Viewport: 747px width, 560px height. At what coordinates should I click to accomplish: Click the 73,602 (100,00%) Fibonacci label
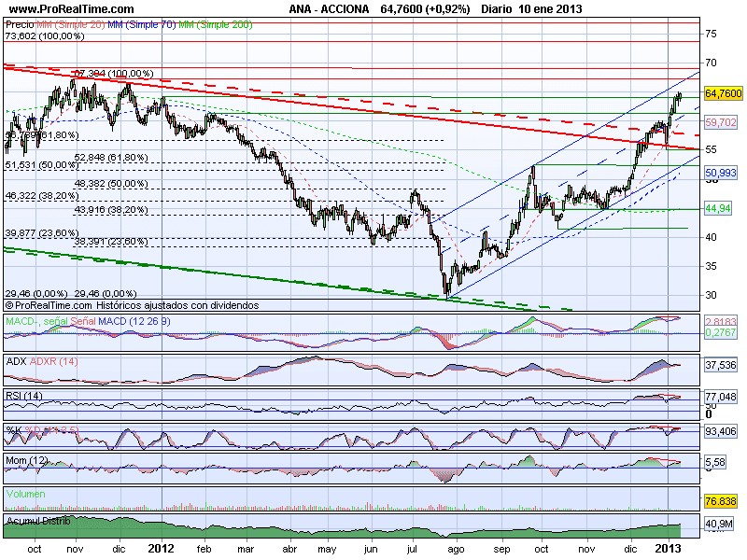click(x=44, y=36)
